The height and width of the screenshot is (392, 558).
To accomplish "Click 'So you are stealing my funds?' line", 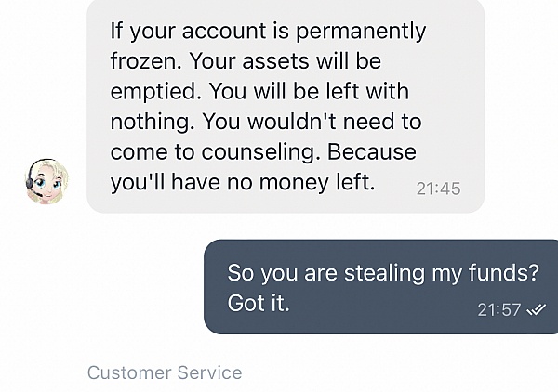I will [x=383, y=273].
